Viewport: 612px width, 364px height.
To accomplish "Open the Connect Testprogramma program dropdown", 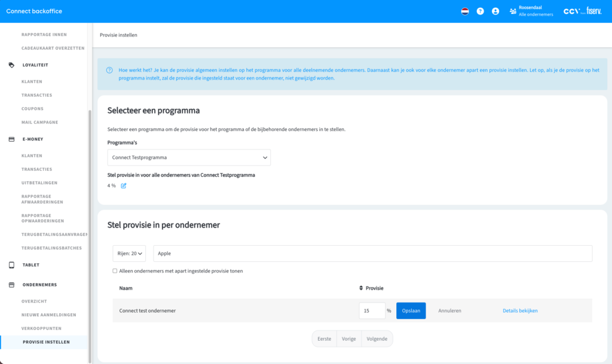I will tap(189, 158).
